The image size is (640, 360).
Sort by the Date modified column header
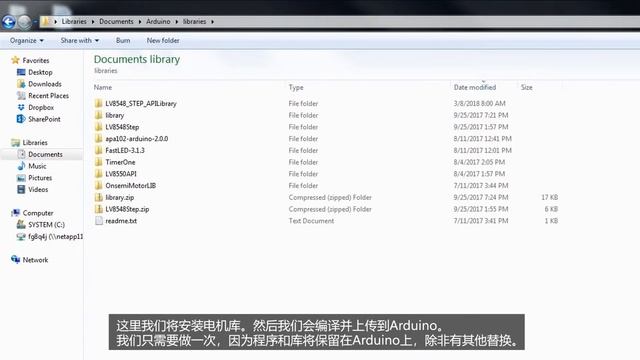click(475, 87)
